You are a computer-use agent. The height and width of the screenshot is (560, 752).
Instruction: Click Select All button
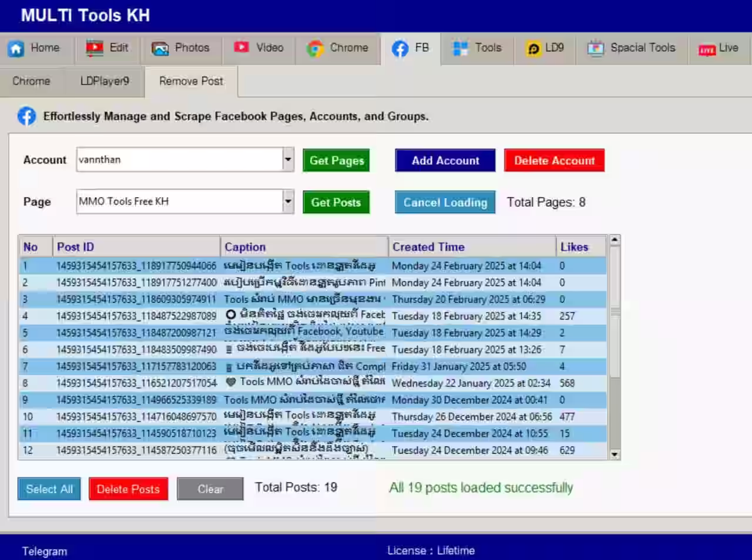49,489
